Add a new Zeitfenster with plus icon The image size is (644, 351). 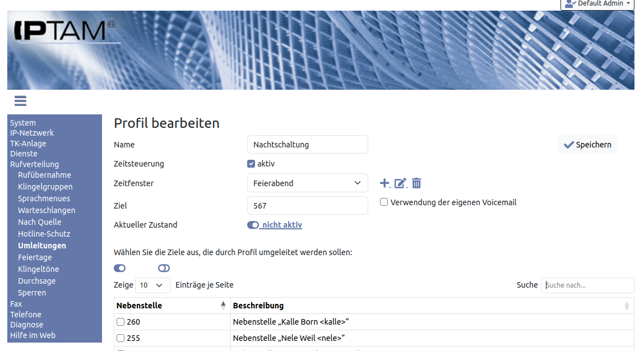point(384,183)
